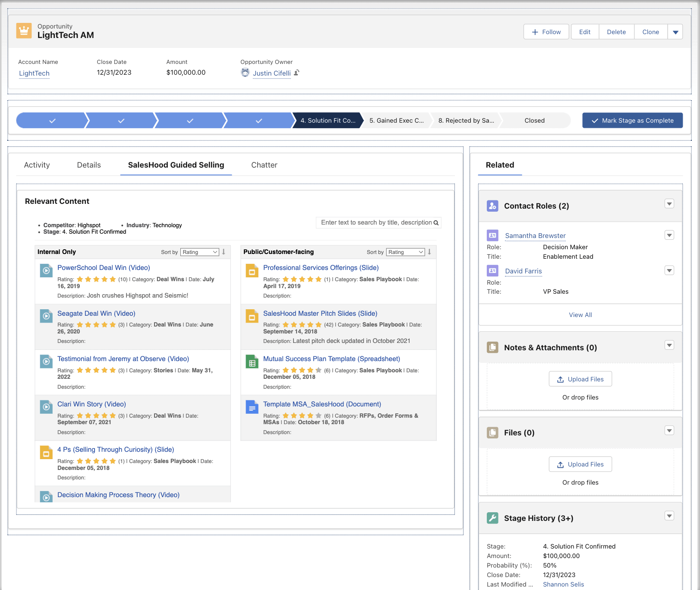Delete the opportunity with the Delete button
Screen dimensions: 700x590
click(x=616, y=32)
